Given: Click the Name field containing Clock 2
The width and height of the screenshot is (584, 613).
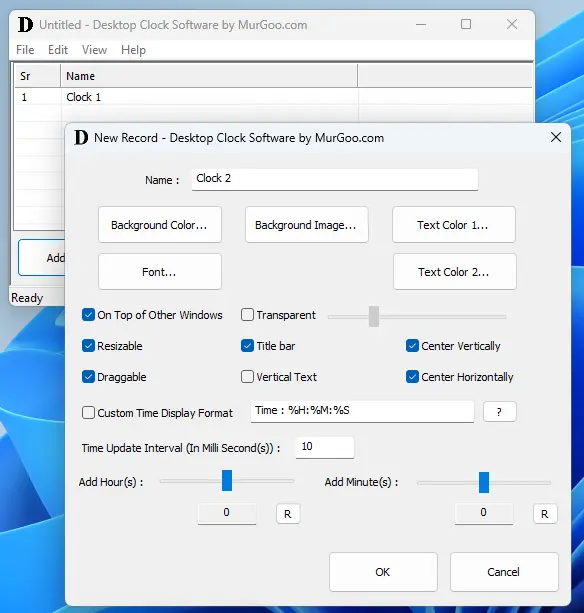Looking at the screenshot, I should 335,179.
